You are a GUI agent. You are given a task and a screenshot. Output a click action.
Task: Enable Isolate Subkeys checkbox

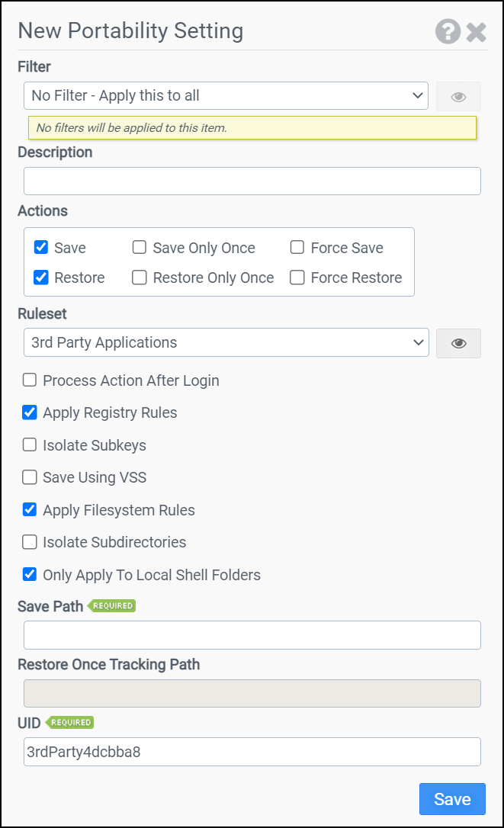(x=30, y=444)
